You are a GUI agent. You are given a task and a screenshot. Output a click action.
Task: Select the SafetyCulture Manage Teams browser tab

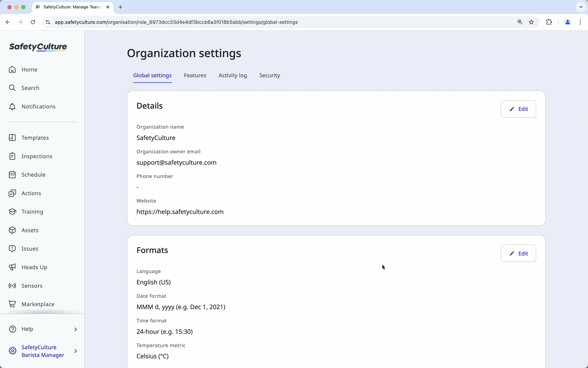coord(72,7)
